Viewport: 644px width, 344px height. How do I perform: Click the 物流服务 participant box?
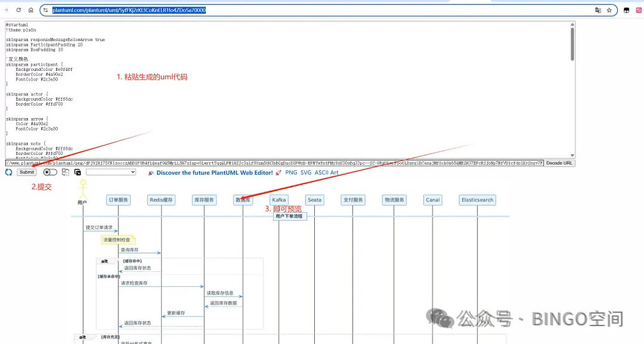click(394, 200)
